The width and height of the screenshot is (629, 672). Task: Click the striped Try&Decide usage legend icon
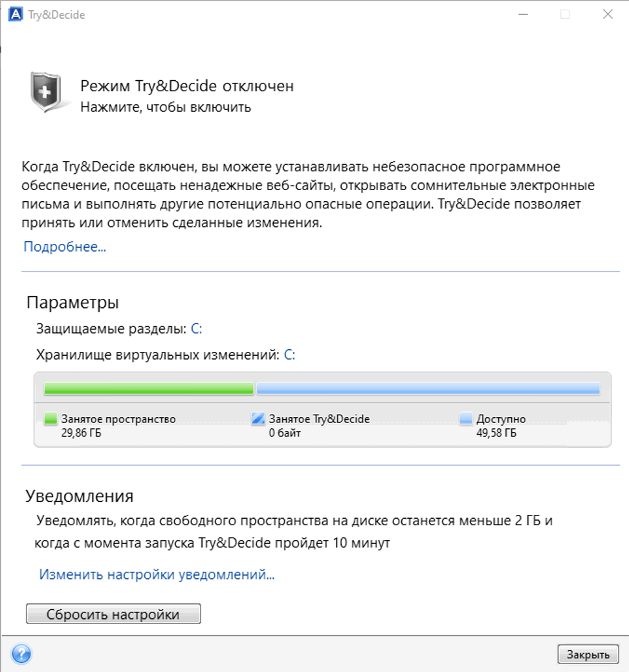(x=258, y=418)
